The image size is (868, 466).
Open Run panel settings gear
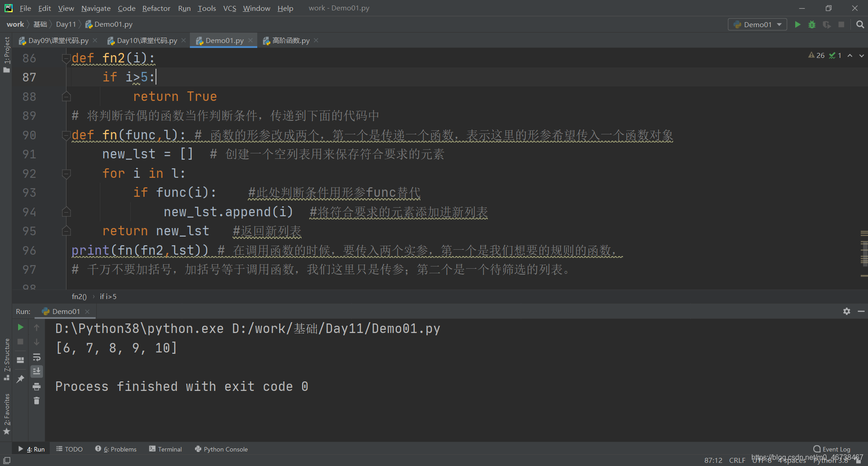point(847,311)
